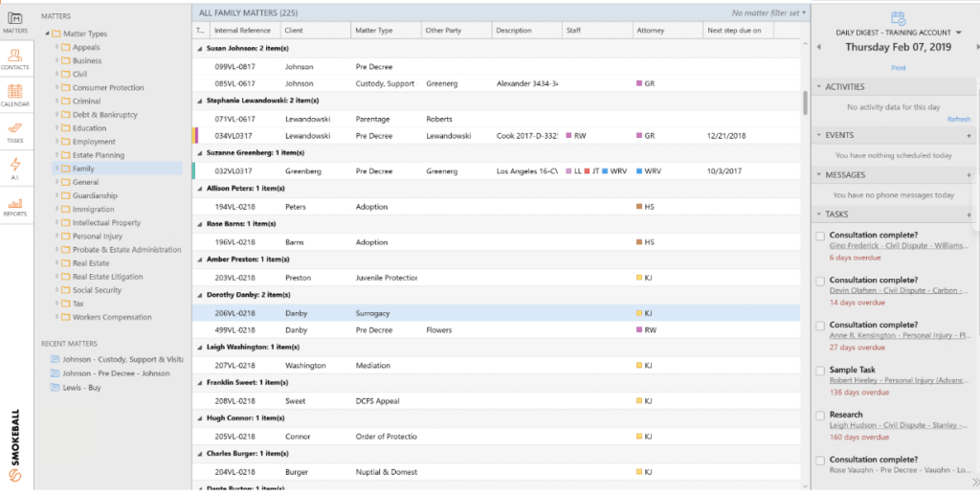Click the 12/21/2018 due date cell
Image resolution: width=980 pixels, height=497 pixels.
(726, 136)
